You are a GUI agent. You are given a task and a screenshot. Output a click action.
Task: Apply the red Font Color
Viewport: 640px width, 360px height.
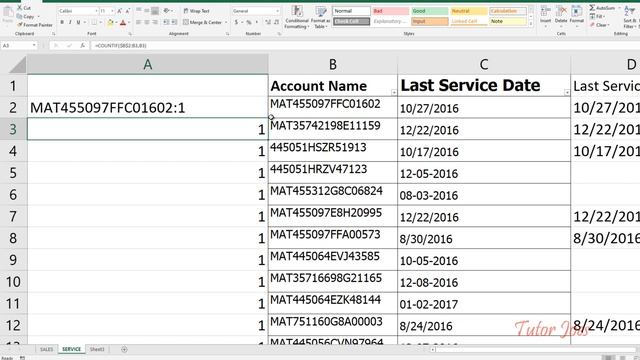coord(123,23)
